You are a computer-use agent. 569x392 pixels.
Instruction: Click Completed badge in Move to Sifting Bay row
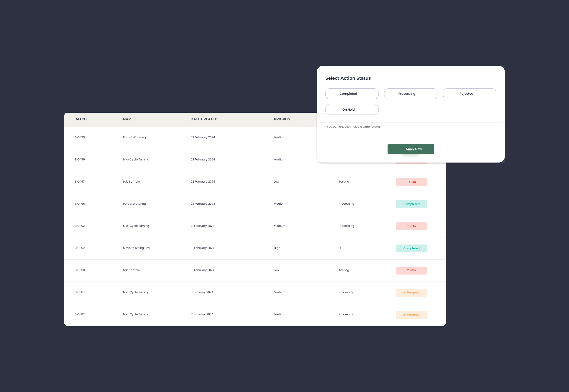(411, 248)
